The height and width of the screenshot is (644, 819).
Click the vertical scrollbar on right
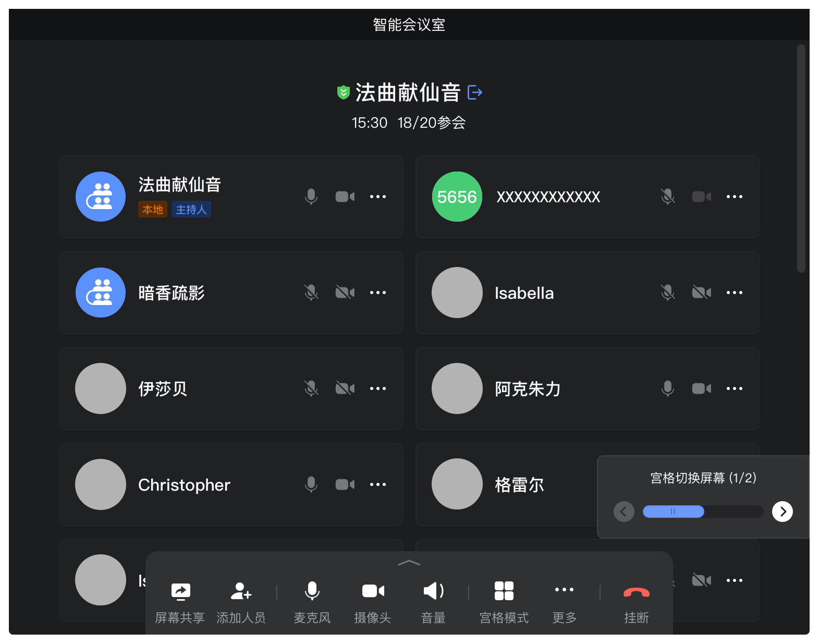(x=801, y=159)
